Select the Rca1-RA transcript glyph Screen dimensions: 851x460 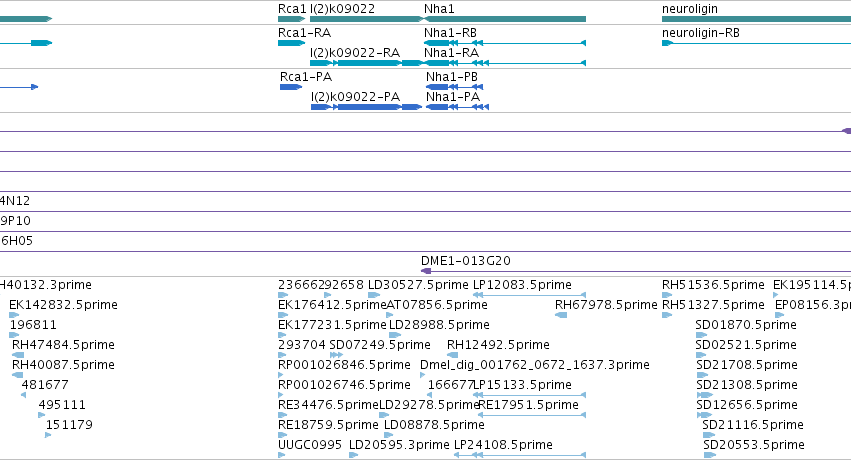[291, 43]
